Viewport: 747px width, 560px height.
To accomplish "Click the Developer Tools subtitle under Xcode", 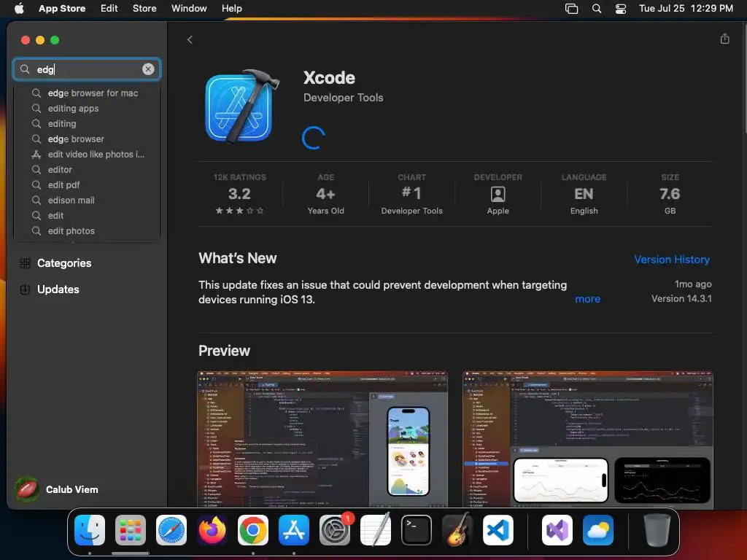I will (x=343, y=98).
